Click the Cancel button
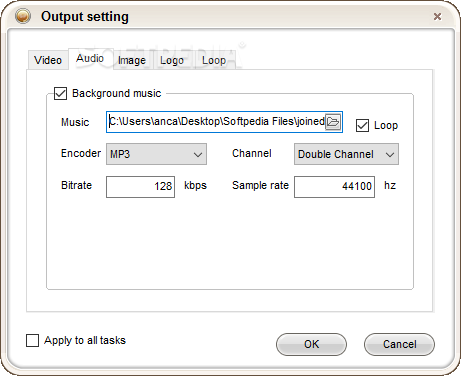The height and width of the screenshot is (376, 461). pos(399,344)
